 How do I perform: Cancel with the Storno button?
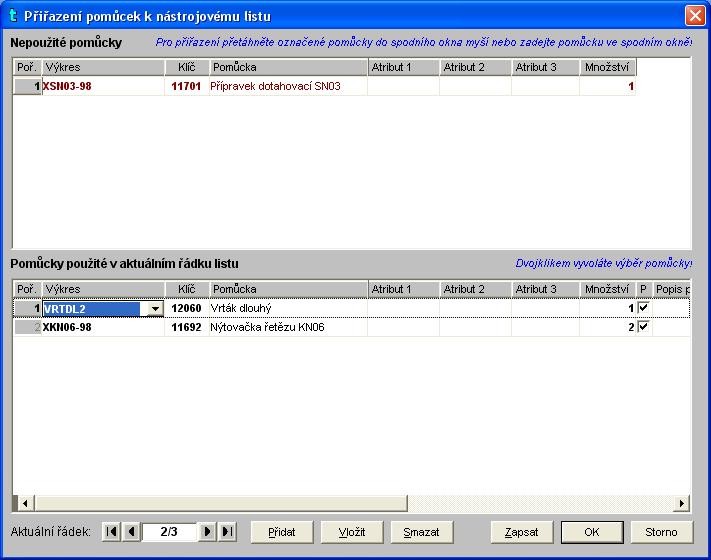pos(662,532)
